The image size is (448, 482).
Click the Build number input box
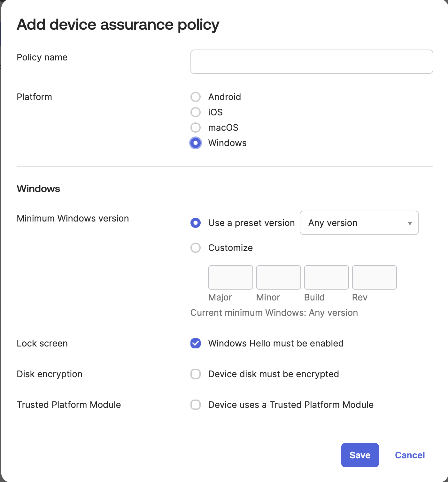click(326, 277)
